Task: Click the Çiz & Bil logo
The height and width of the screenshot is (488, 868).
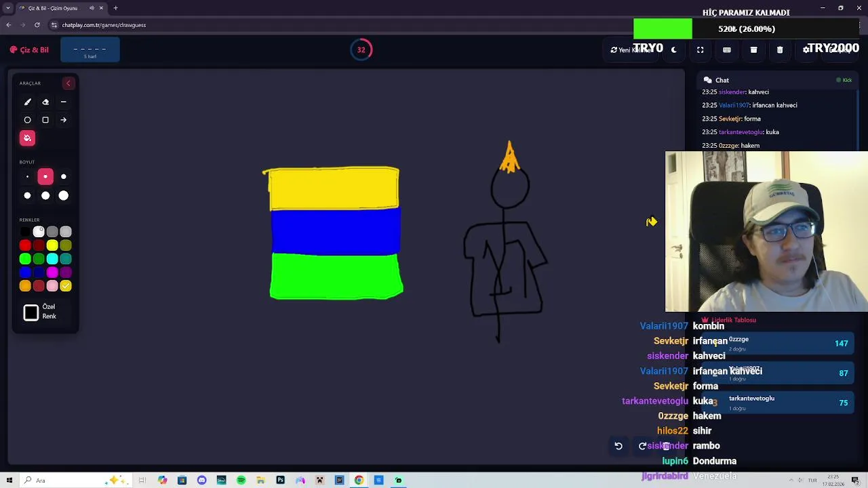Action: pyautogui.click(x=29, y=49)
